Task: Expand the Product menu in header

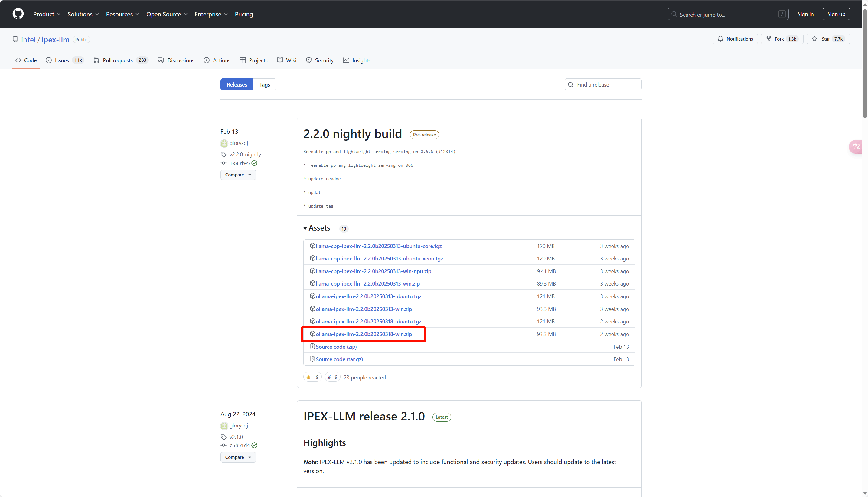Action: coord(47,14)
